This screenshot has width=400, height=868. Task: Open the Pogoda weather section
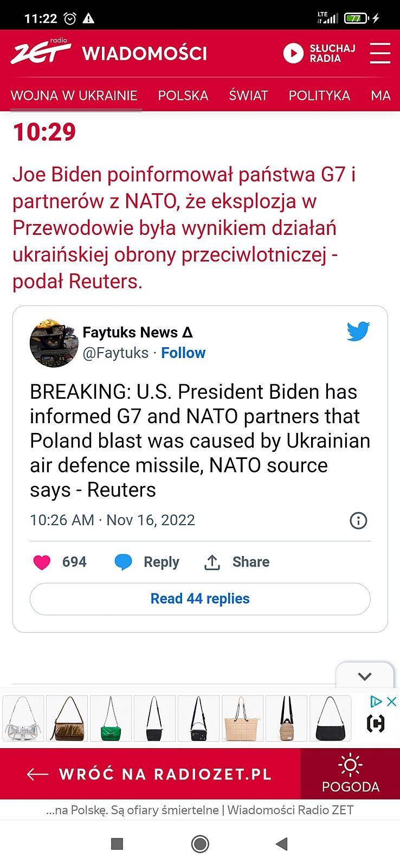[x=350, y=774]
